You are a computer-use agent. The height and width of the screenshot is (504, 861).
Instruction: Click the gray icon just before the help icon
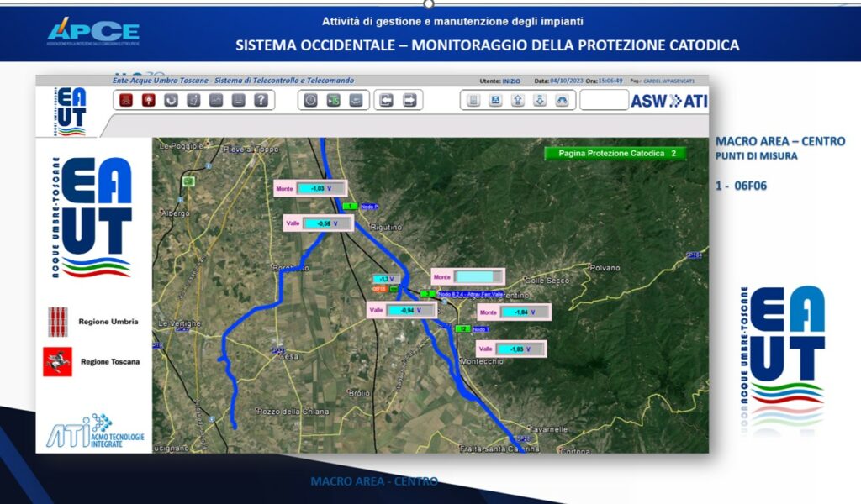coord(238,100)
